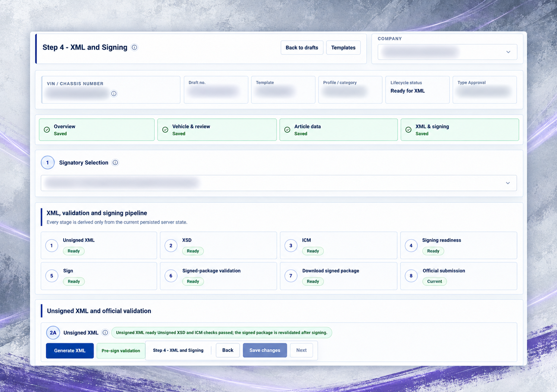Run Pre-sign validation
Screen dimensions: 557x392
coord(121,351)
